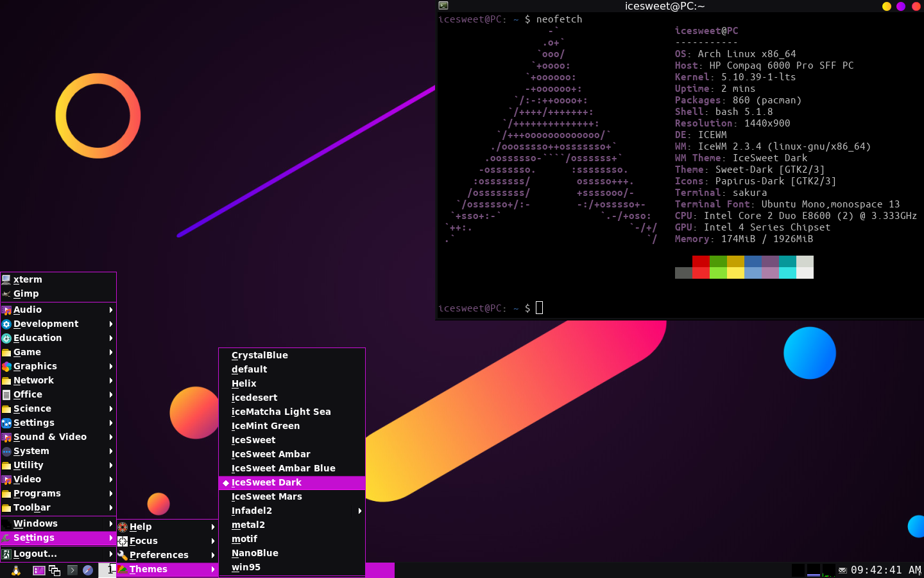Expand the Windows submenu arrow

click(111, 523)
